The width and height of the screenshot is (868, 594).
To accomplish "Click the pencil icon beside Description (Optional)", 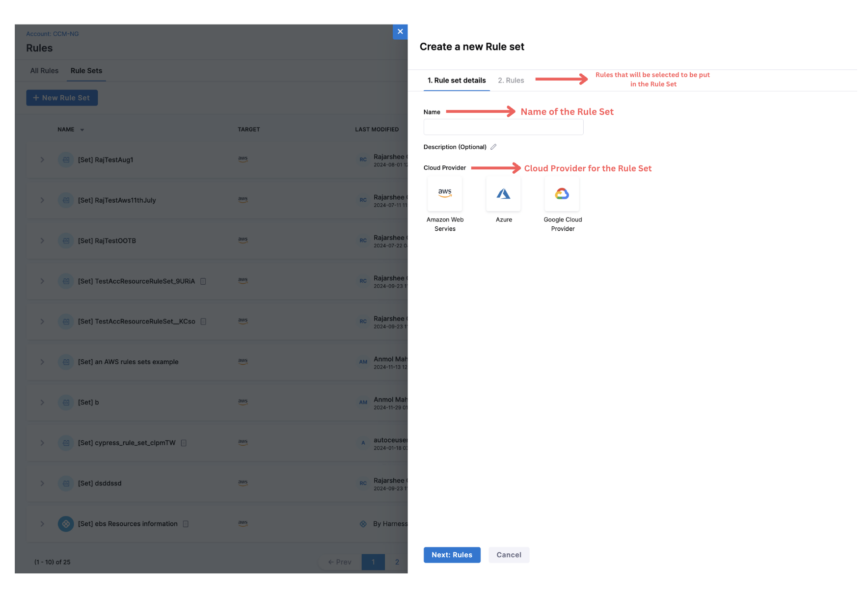I will 493,147.
